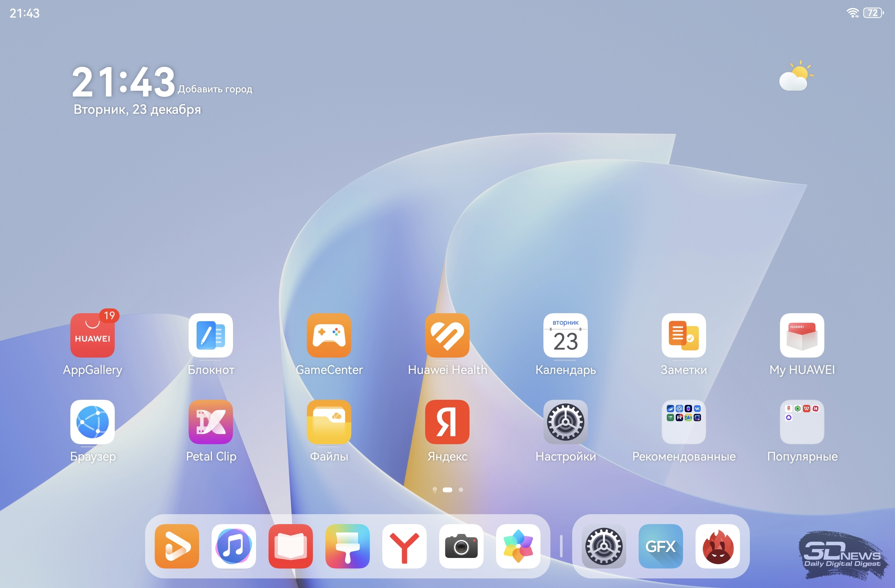
Task: Open AnTuTu benchmark in dock
Action: 718,546
